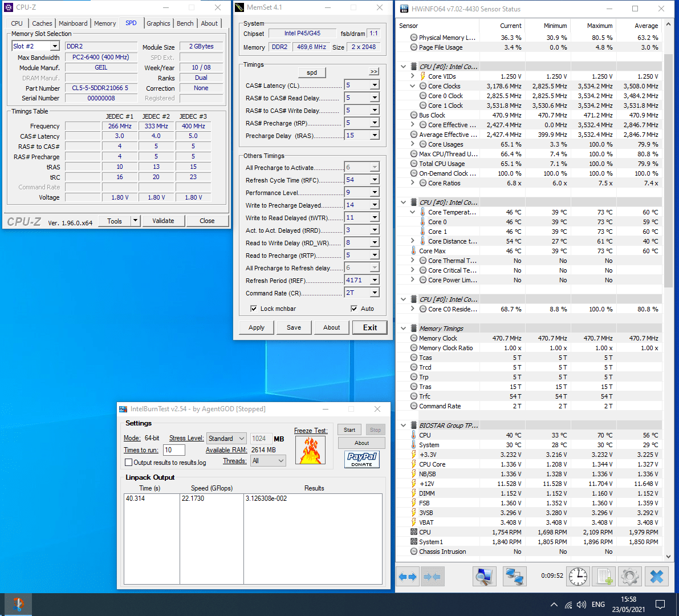
Task: Open the Threads dropdown in IntelBurnTest
Action: point(268,461)
